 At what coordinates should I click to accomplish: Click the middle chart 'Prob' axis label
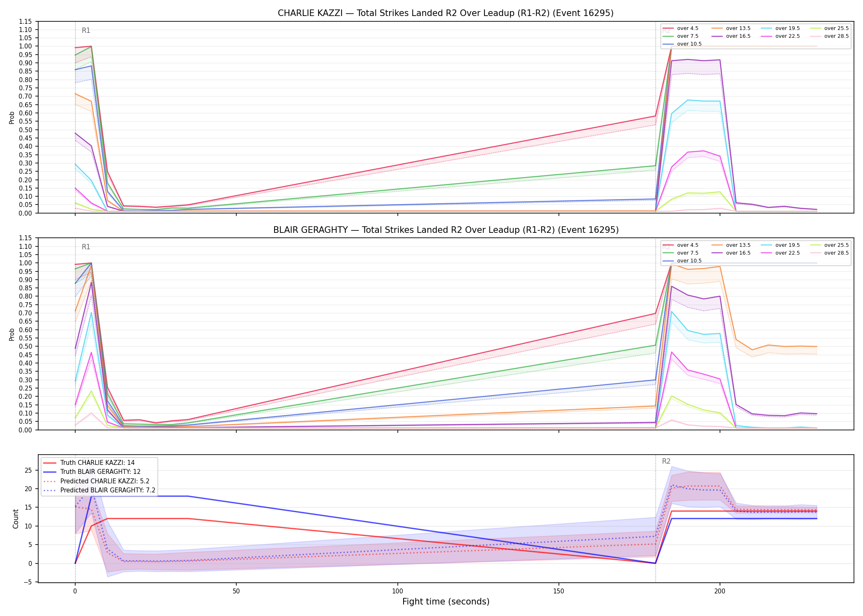(12, 334)
